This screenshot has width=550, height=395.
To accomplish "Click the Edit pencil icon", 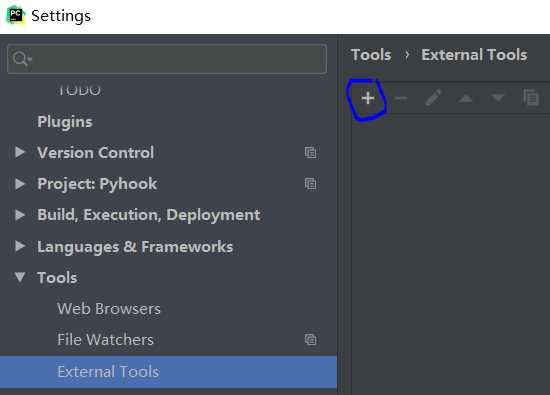I will [433, 98].
